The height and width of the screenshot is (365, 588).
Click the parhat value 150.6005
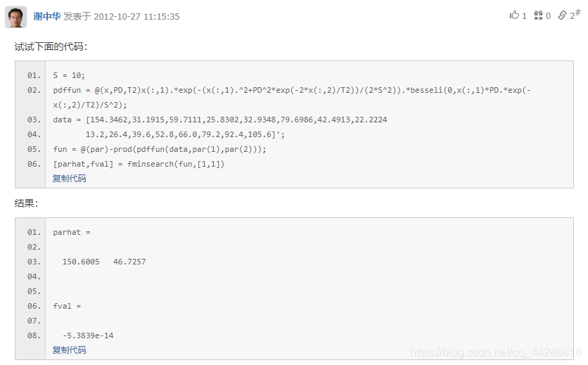point(81,262)
